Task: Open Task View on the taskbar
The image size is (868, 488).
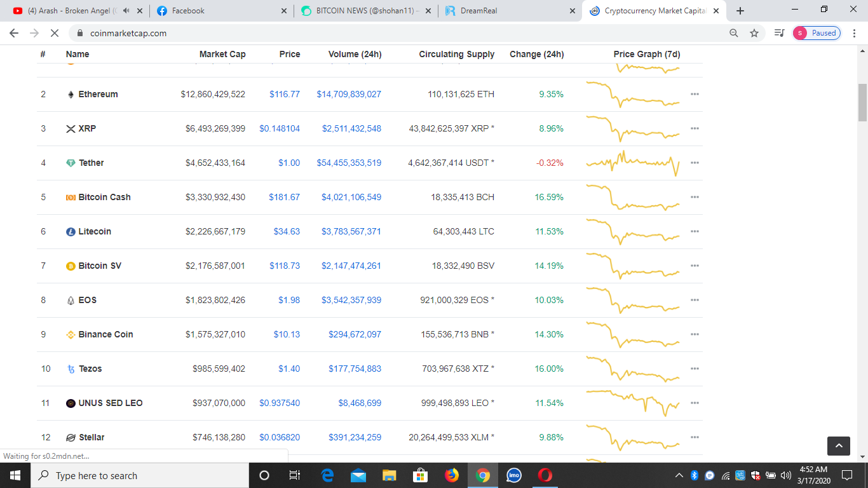Action: tap(295, 475)
